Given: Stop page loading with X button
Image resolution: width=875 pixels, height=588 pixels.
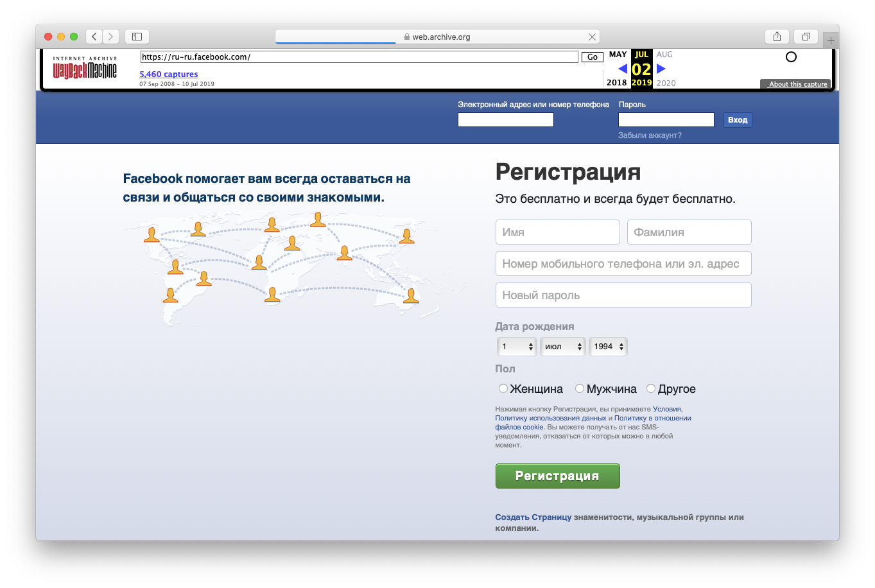Looking at the screenshot, I should [x=592, y=37].
